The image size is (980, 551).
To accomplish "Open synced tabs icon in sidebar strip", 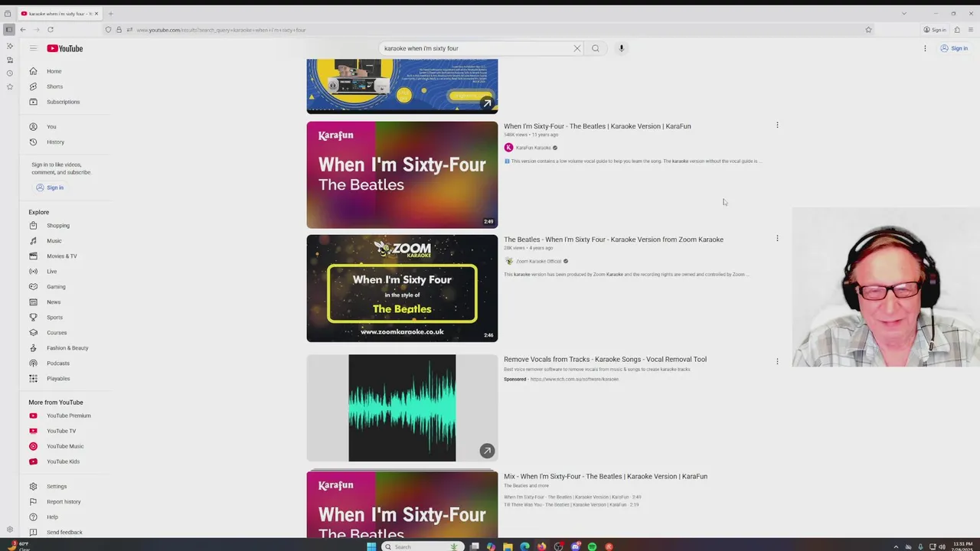I will (x=9, y=60).
